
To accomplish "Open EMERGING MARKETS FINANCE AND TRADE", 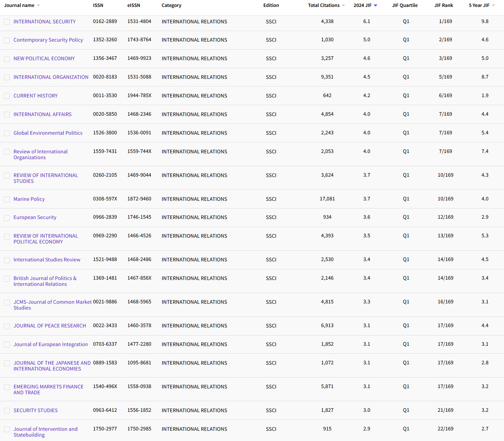I will [x=49, y=390].
